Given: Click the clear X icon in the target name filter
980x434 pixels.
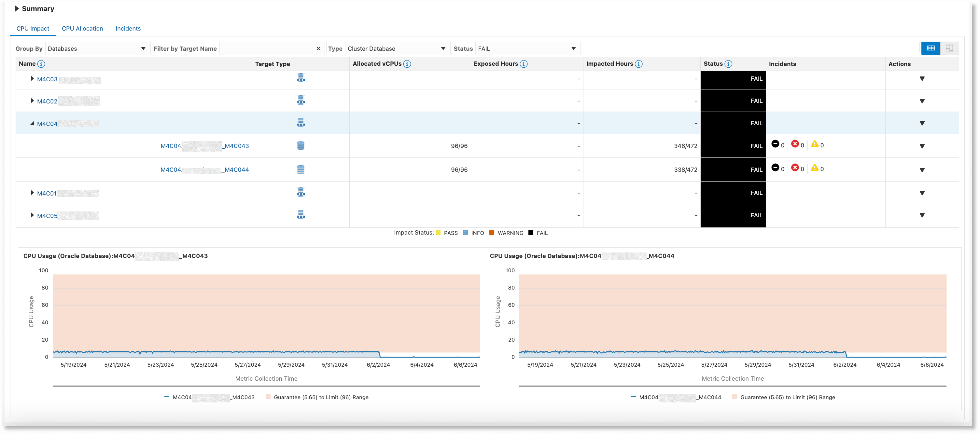Looking at the screenshot, I should (x=318, y=48).
